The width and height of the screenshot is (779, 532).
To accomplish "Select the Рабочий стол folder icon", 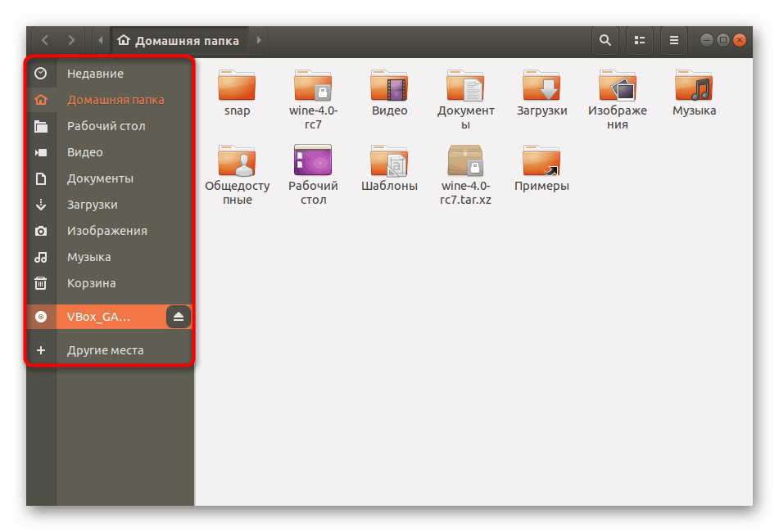I will point(313,160).
